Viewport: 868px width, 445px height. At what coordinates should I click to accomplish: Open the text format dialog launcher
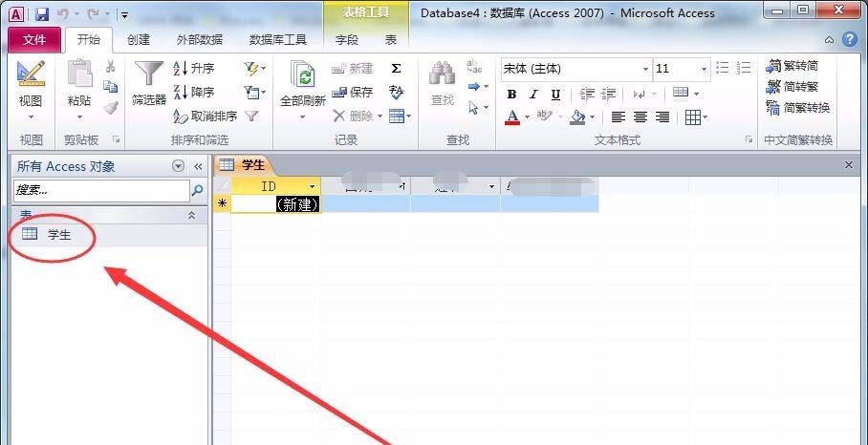pos(749,139)
